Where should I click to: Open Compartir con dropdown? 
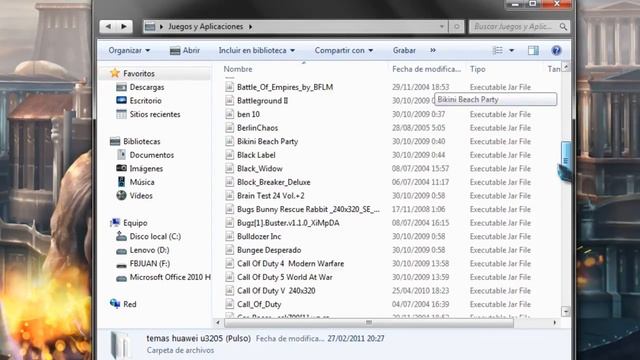(x=344, y=50)
